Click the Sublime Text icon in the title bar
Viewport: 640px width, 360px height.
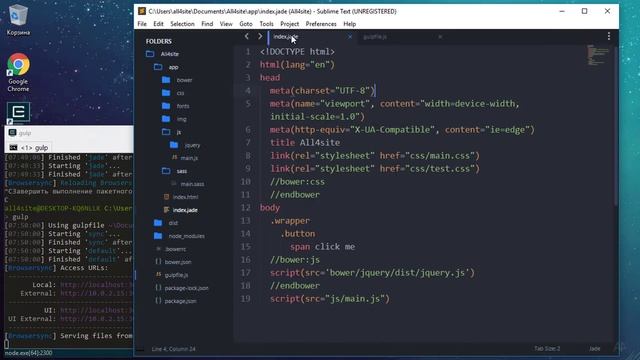point(142,11)
